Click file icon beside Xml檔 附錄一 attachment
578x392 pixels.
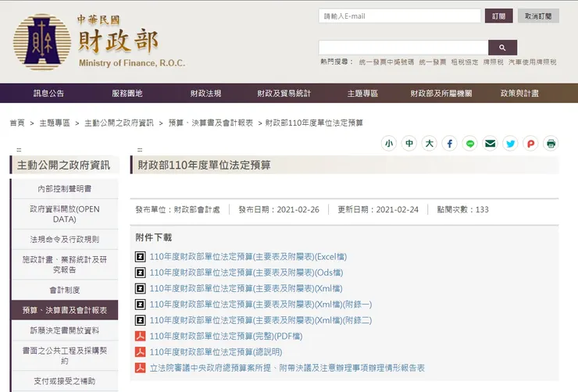click(140, 305)
